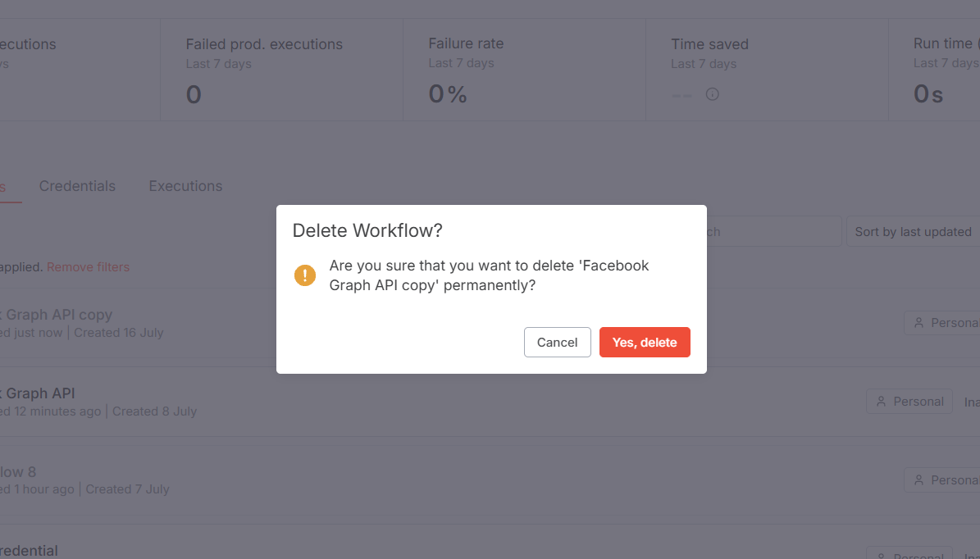Cancel the Delete Workflow dialog
980x559 pixels.
(557, 343)
